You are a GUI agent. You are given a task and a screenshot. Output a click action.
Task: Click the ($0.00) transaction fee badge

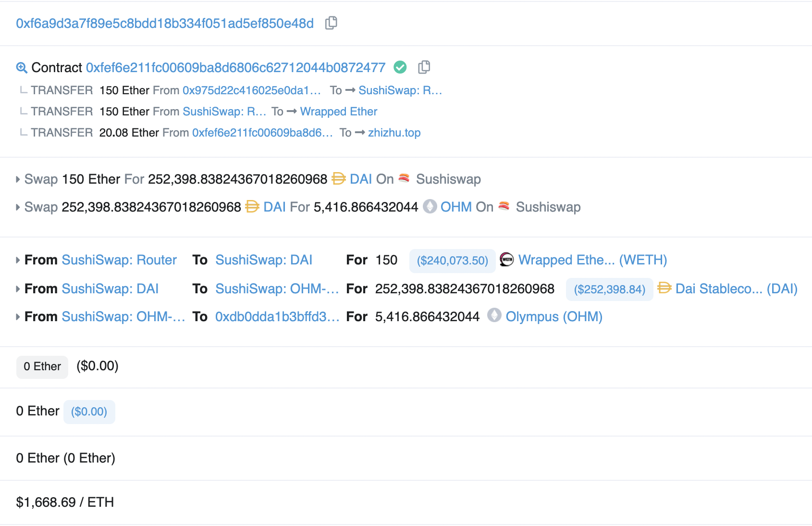click(x=89, y=412)
